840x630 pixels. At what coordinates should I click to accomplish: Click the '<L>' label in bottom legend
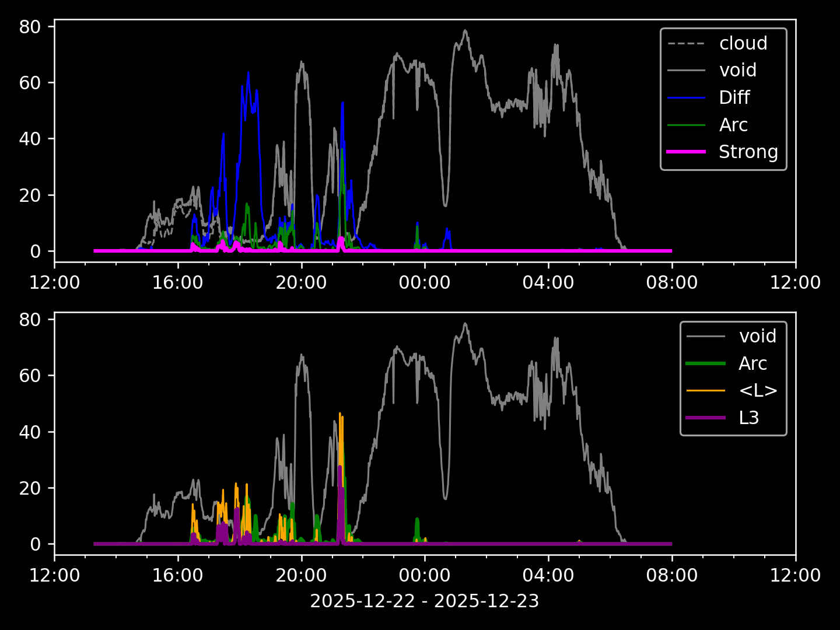tap(758, 390)
